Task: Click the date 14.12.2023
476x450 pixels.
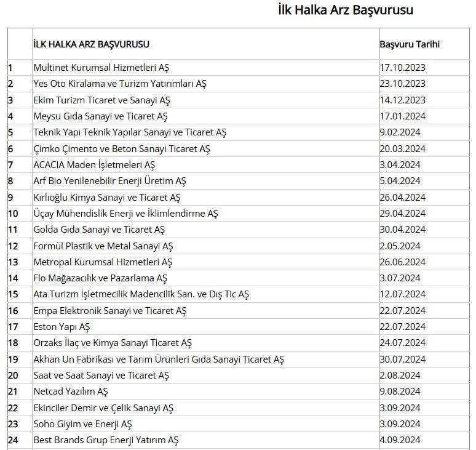Action: 402,100
